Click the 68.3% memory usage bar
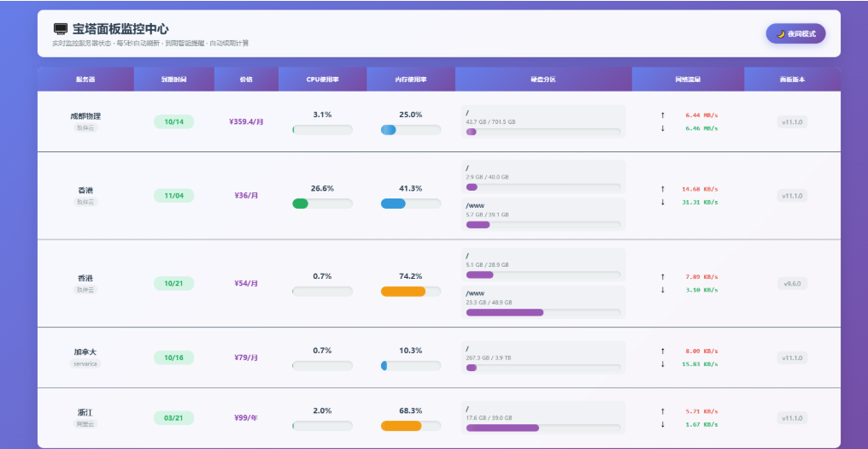The height and width of the screenshot is (449, 868). pyautogui.click(x=411, y=426)
